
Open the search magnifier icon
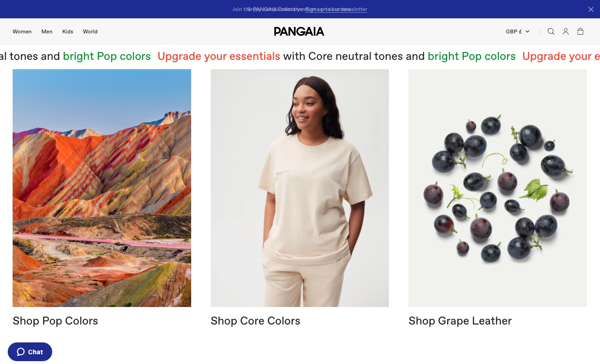click(x=551, y=31)
